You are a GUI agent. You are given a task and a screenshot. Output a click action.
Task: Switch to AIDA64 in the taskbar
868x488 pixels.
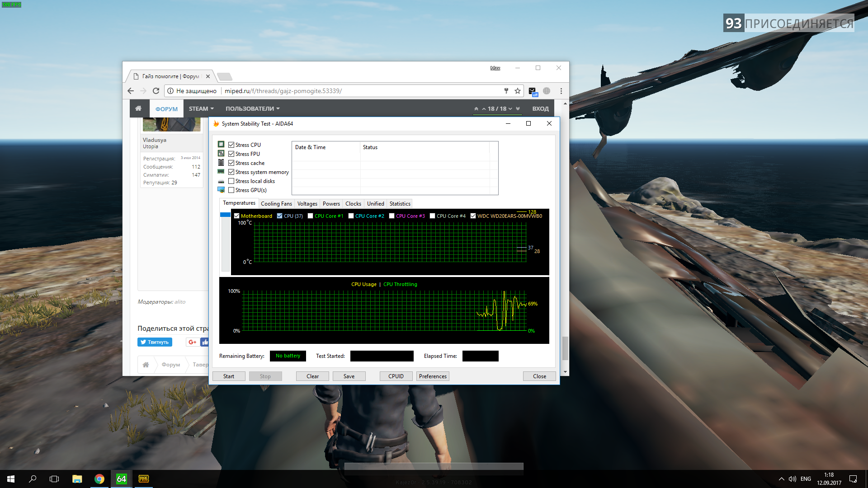pos(122,479)
